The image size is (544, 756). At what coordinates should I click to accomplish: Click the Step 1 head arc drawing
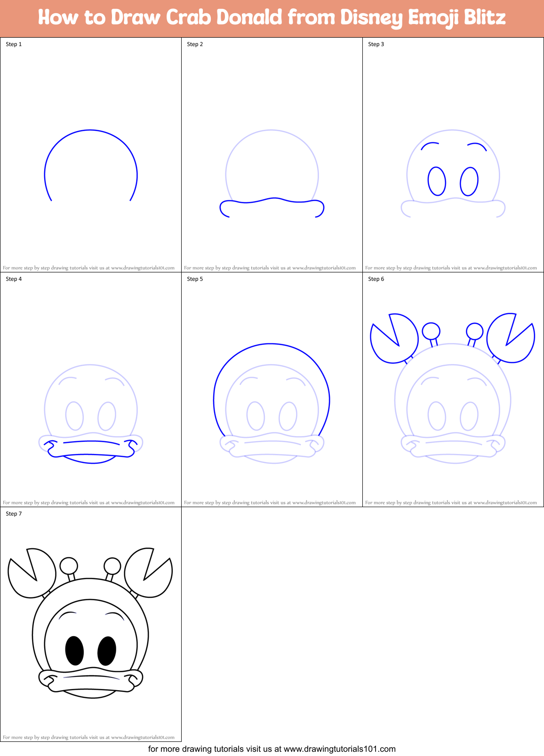point(91,165)
